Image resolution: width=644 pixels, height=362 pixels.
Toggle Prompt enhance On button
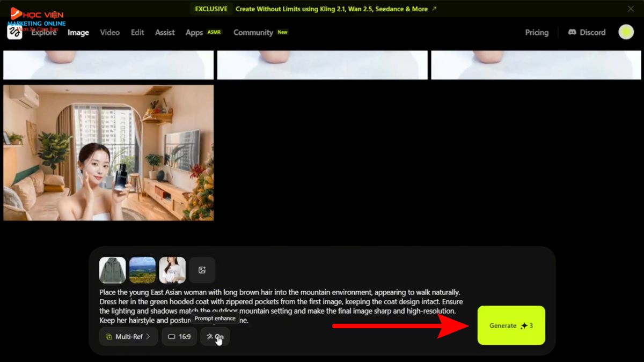(215, 337)
